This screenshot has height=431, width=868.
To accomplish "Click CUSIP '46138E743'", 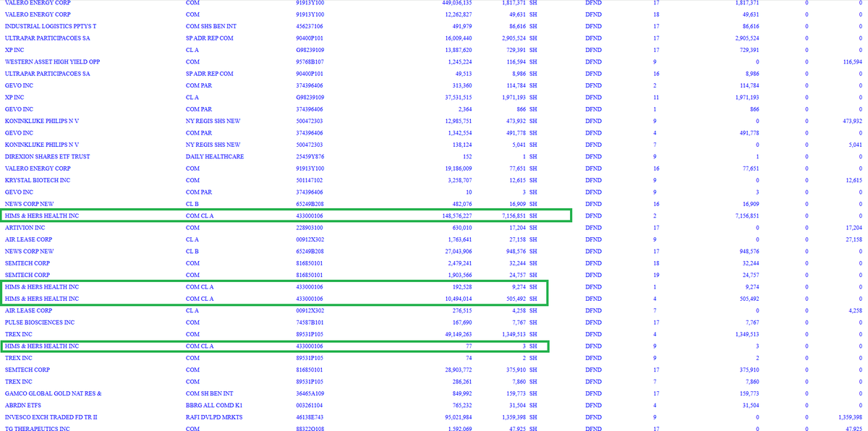I will click(x=310, y=417).
